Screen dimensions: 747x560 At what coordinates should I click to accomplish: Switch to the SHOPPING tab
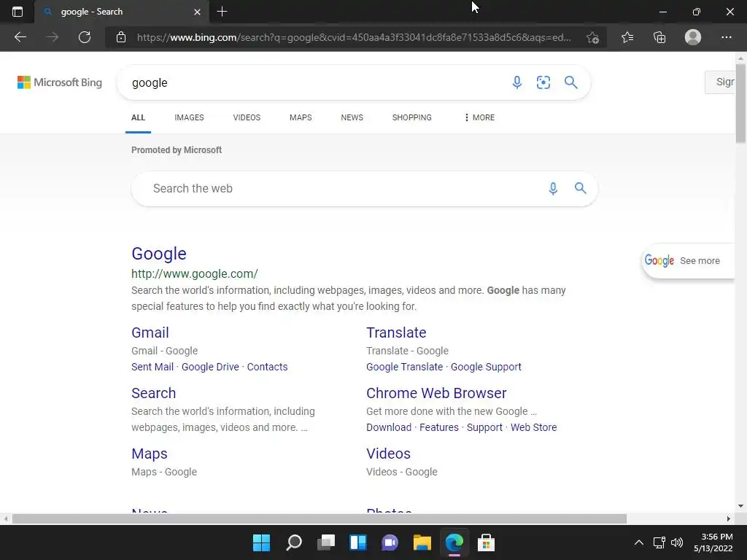tap(412, 117)
